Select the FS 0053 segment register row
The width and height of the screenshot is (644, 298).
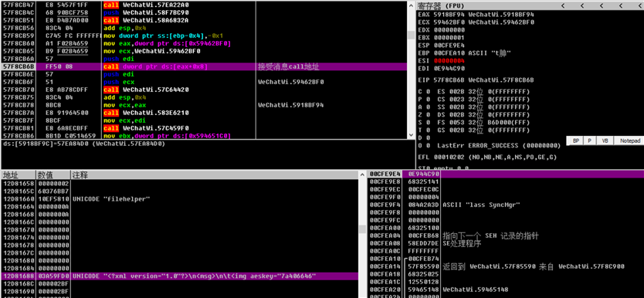pos(473,122)
